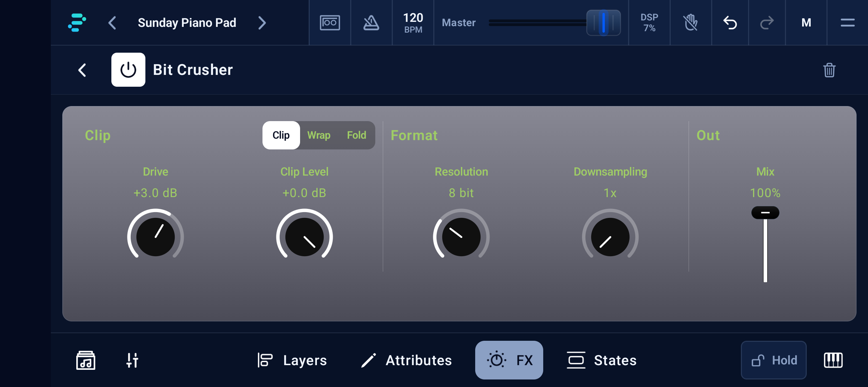The height and width of the screenshot is (387, 868).
Task: Select Clip mode
Action: [x=281, y=135]
